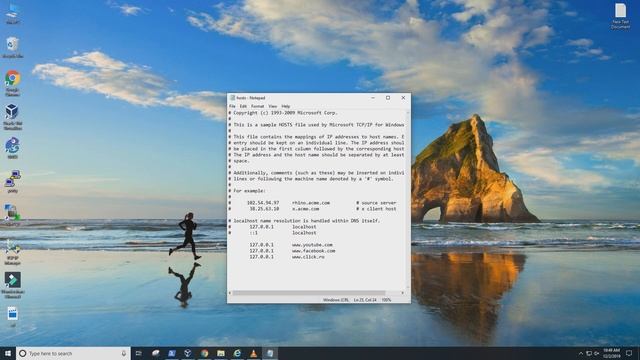This screenshot has width=640, height=360.
Task: Maximize the Notepad window
Action: point(388,98)
